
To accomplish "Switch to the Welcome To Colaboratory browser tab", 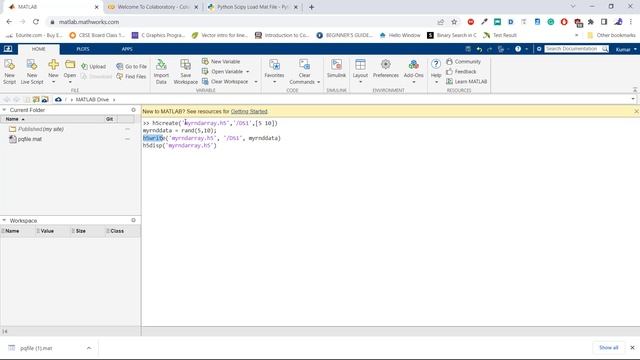I will point(153,7).
